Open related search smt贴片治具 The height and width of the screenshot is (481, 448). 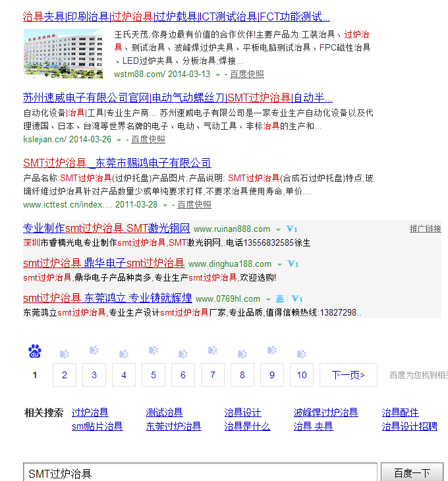tap(98, 426)
